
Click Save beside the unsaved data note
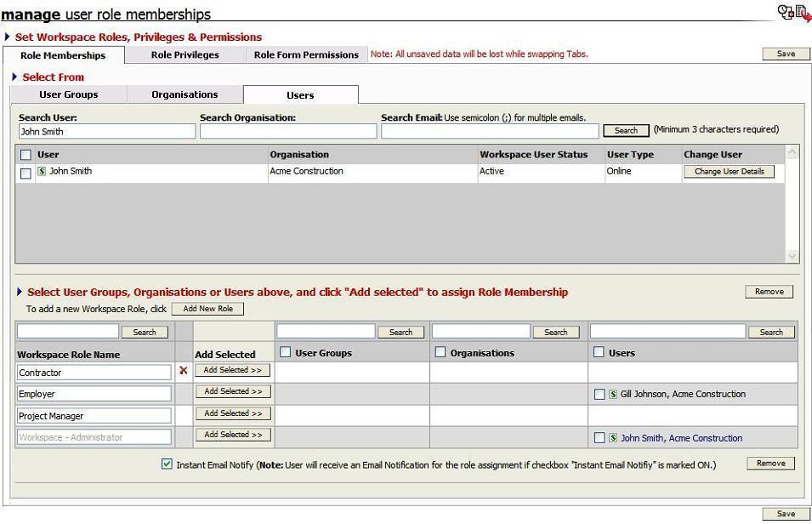pos(786,54)
